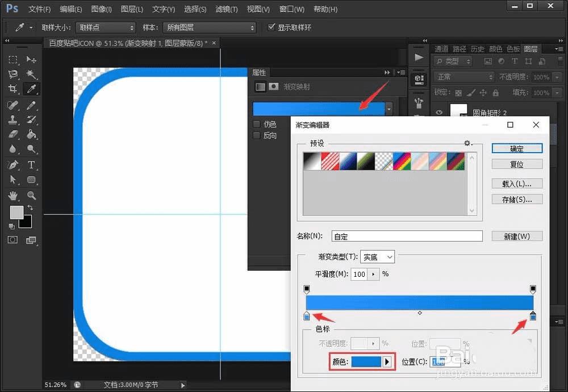Click the 载入(L)... button

click(517, 184)
